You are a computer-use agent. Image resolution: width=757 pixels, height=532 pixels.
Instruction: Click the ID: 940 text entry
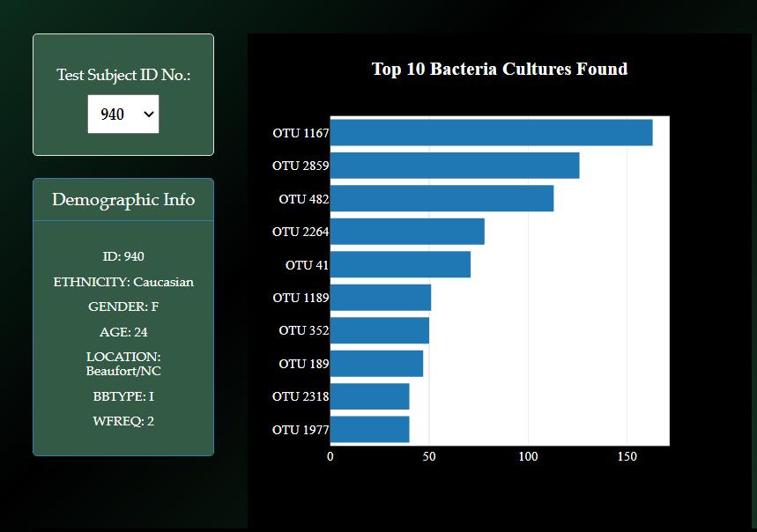pos(122,256)
